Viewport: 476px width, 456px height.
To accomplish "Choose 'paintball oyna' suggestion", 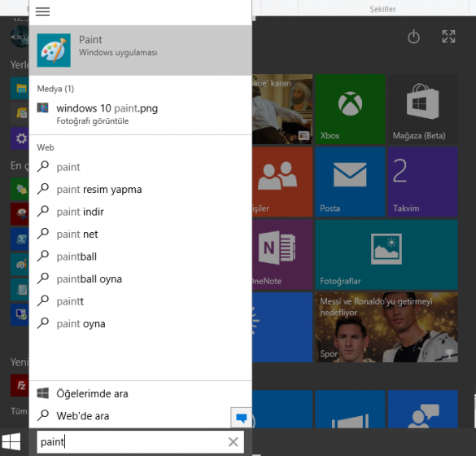I will (140, 278).
